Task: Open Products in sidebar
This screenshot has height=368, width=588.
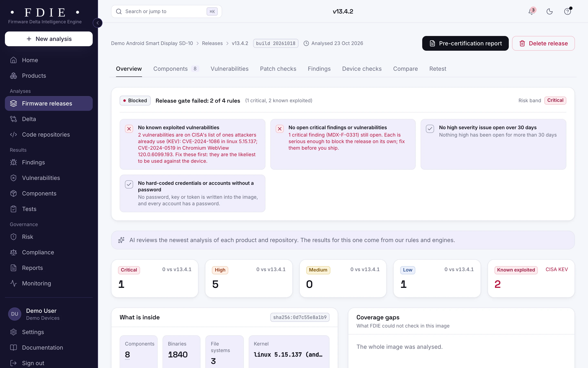Action: coord(49,76)
